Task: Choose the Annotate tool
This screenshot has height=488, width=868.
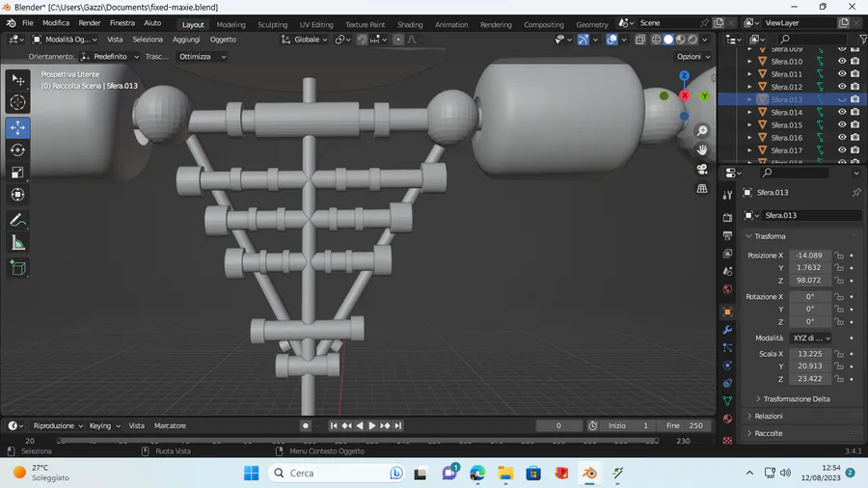Action: 17,220
